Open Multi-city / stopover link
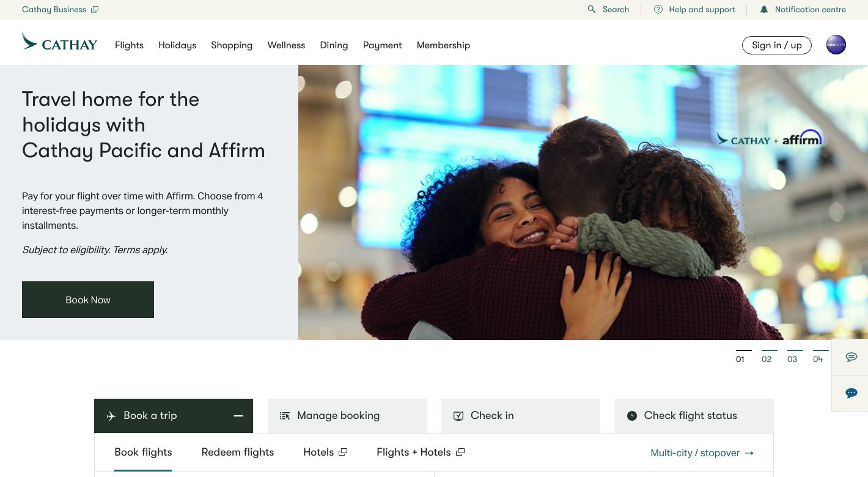The width and height of the screenshot is (868, 477). [702, 453]
